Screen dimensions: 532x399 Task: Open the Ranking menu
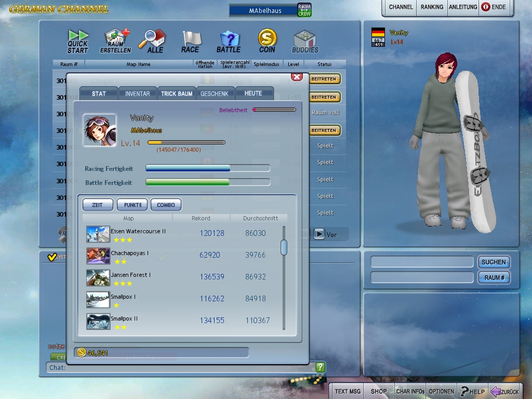click(432, 7)
